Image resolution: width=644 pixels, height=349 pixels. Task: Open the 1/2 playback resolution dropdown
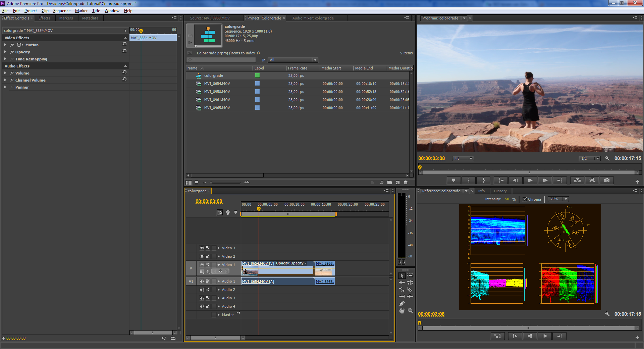click(x=590, y=158)
